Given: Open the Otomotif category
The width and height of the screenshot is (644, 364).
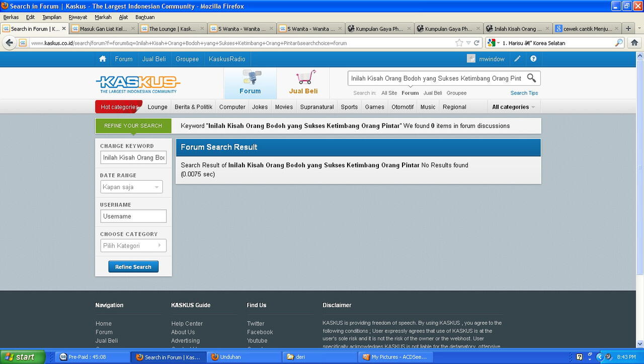Looking at the screenshot, I should (x=403, y=107).
